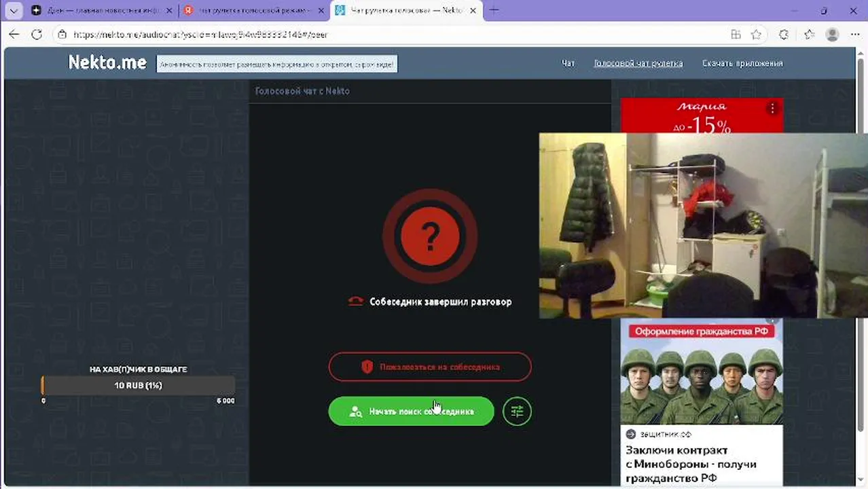Screen dimensions: 868x489
Task: Switch to the Yandex чат рулетка search tab
Action: point(254,10)
